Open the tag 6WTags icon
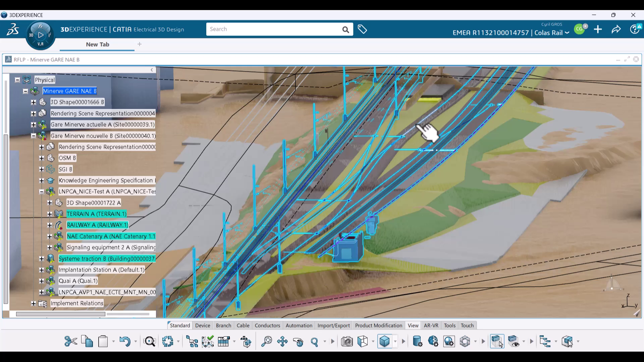 [362, 29]
